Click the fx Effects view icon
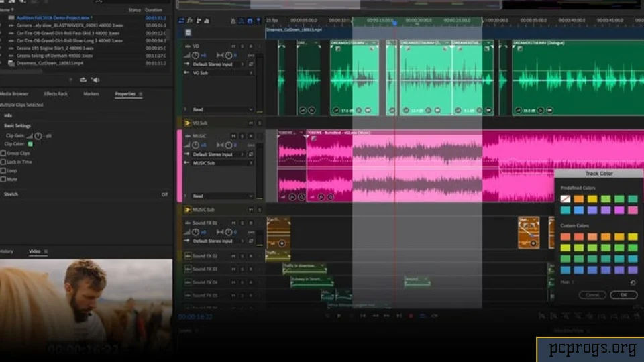644x362 pixels. 190,21
